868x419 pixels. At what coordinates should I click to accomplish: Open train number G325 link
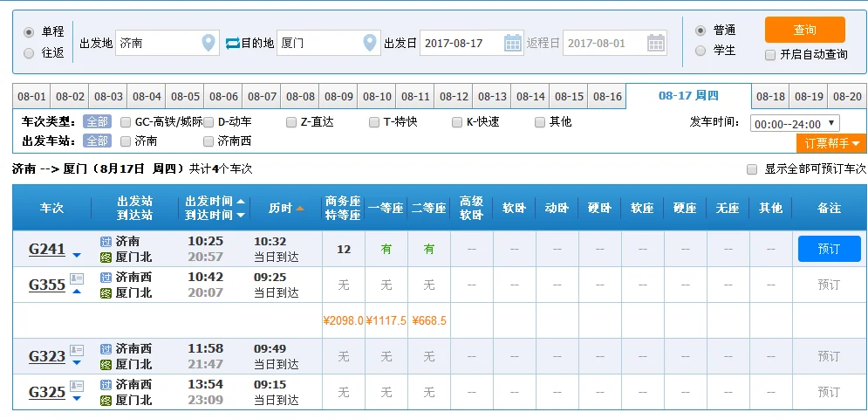[47, 393]
